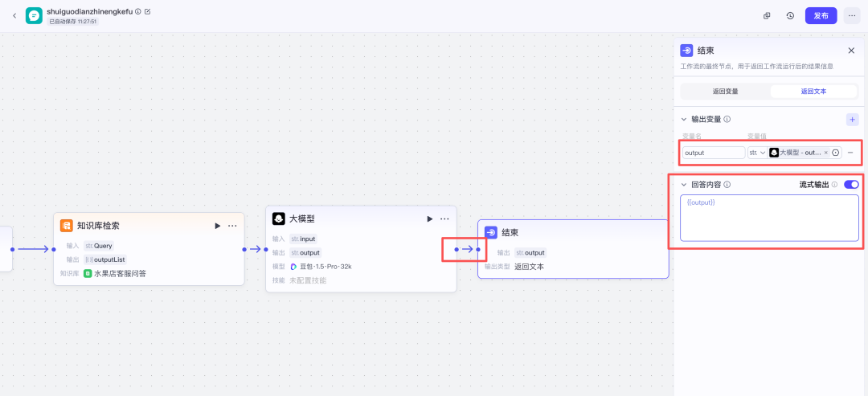
Task: Select the 返回文本 tab
Action: tap(813, 92)
